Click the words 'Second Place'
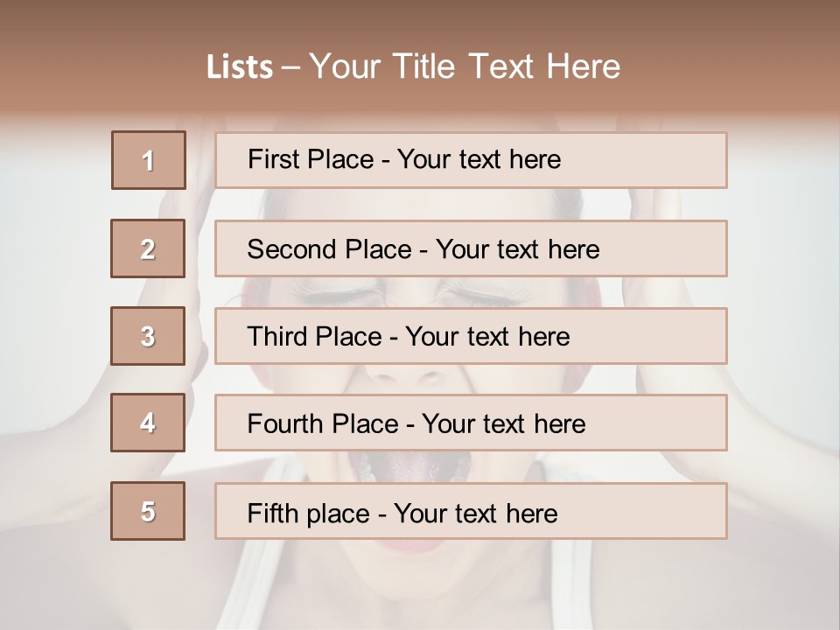840x630 pixels. coord(328,249)
